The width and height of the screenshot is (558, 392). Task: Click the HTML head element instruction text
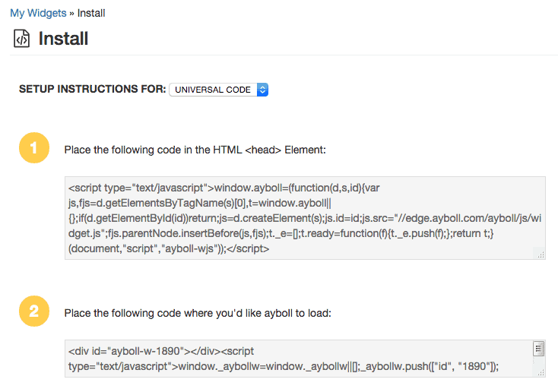[x=195, y=150]
